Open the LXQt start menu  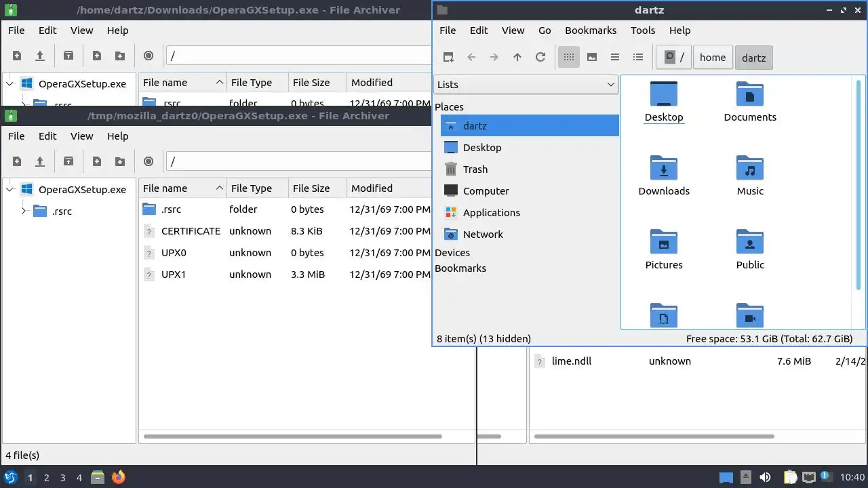(11, 477)
